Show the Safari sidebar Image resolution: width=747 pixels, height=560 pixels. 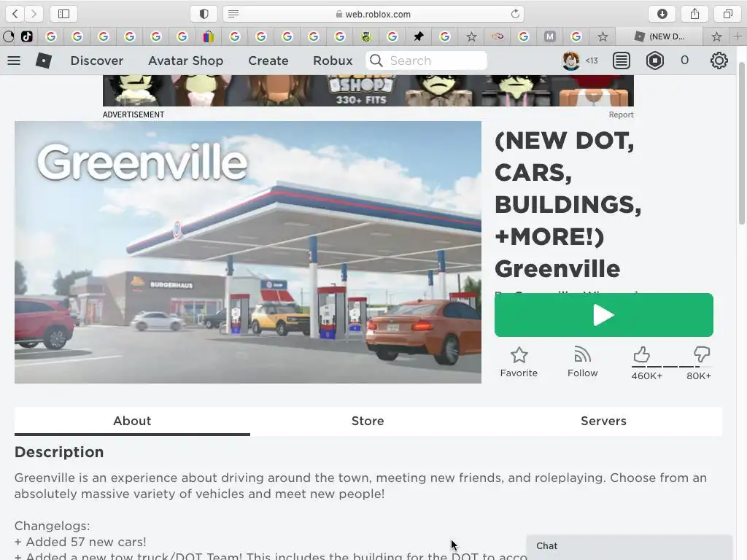64,14
